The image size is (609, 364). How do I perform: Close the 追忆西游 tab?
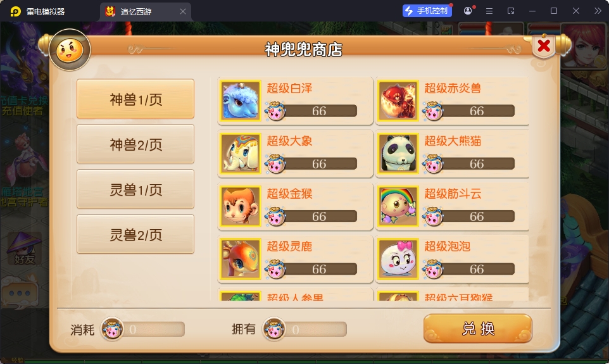(183, 11)
